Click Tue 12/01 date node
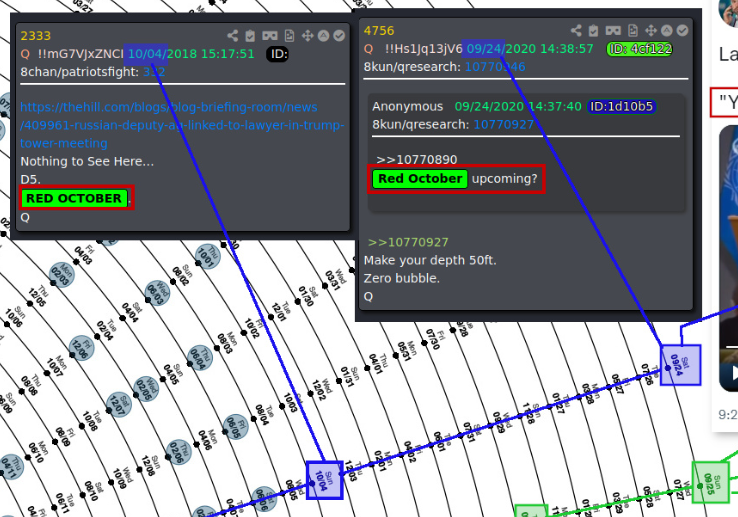Viewport: 738px width, 517px height. coord(271,317)
